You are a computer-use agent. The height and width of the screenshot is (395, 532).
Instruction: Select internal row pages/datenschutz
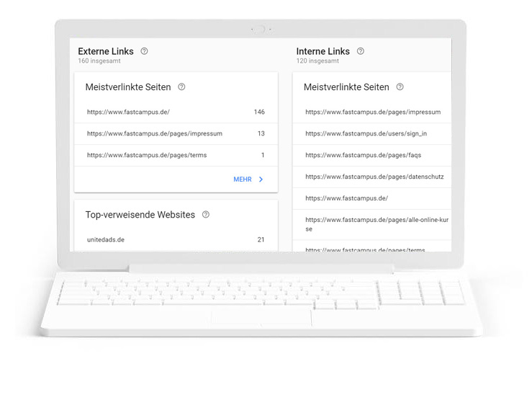(372, 177)
